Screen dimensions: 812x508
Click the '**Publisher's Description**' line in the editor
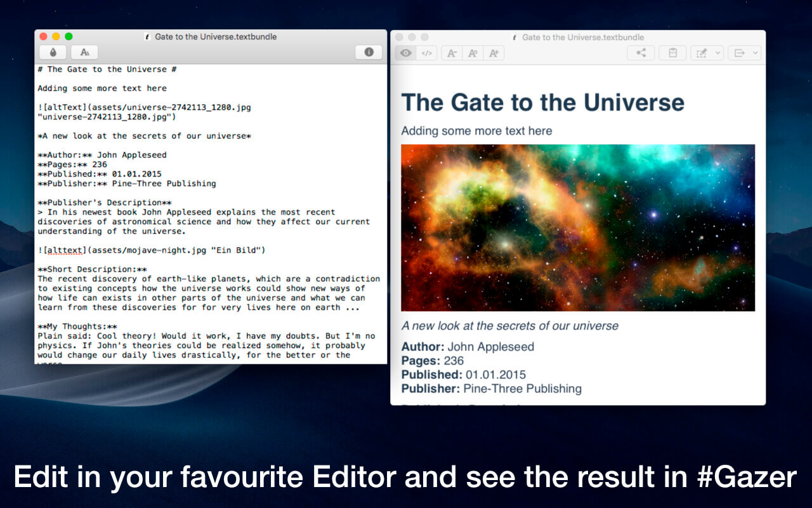105,203
